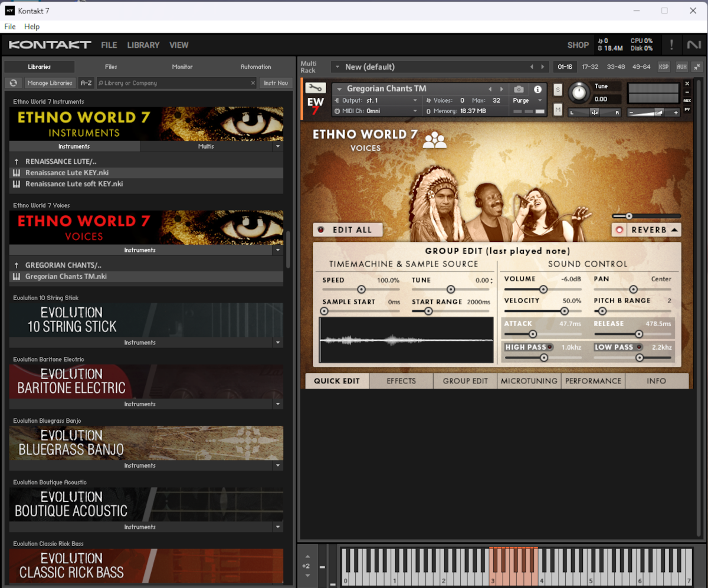708x588 pixels.
Task: Mute the instrument with the M button
Action: pyautogui.click(x=558, y=109)
